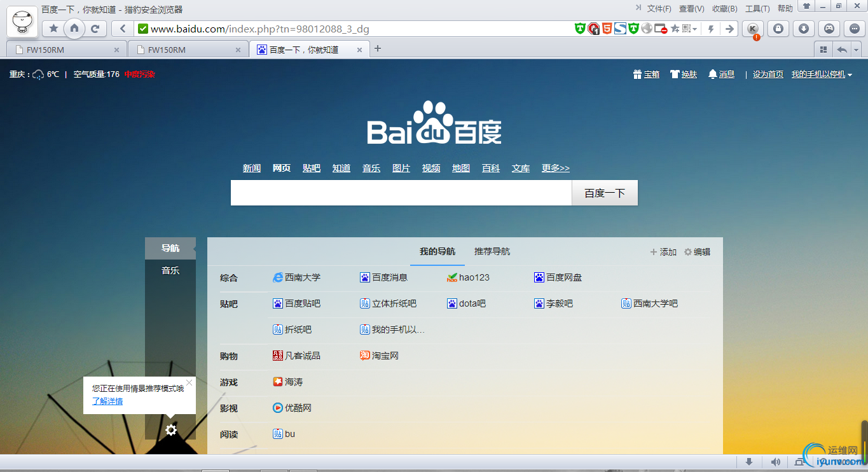Open 淘宝网 shopping link
The width and height of the screenshot is (868, 472).
[x=380, y=356]
